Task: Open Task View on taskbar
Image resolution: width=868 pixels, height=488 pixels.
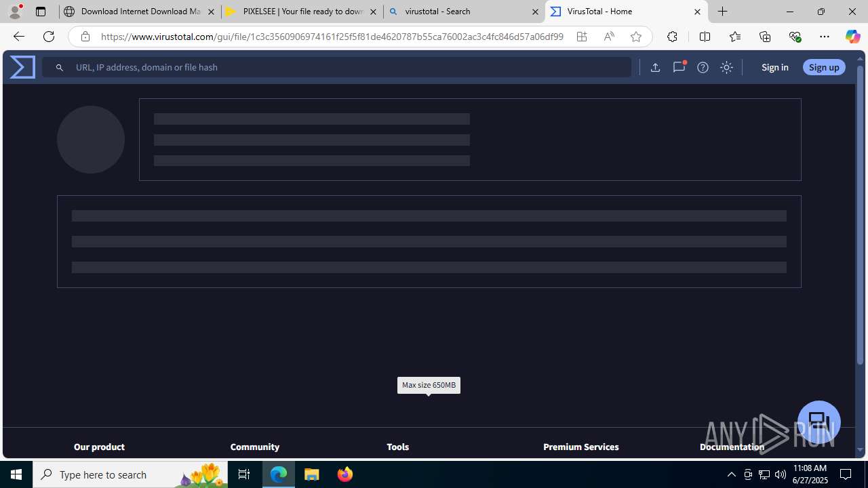Action: [244, 474]
